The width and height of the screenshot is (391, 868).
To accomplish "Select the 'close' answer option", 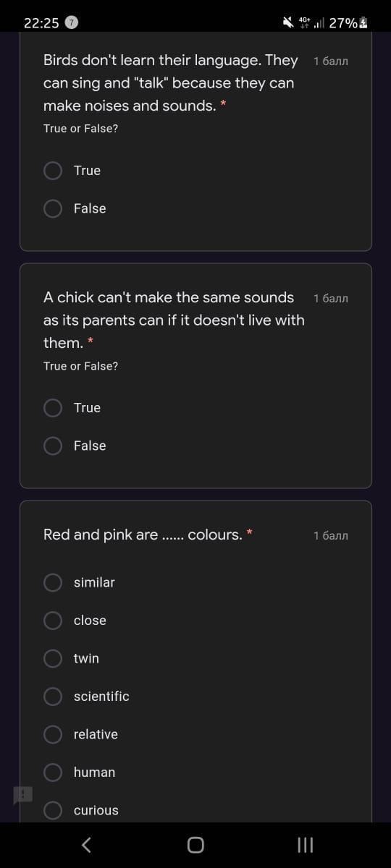I will pyautogui.click(x=75, y=621).
